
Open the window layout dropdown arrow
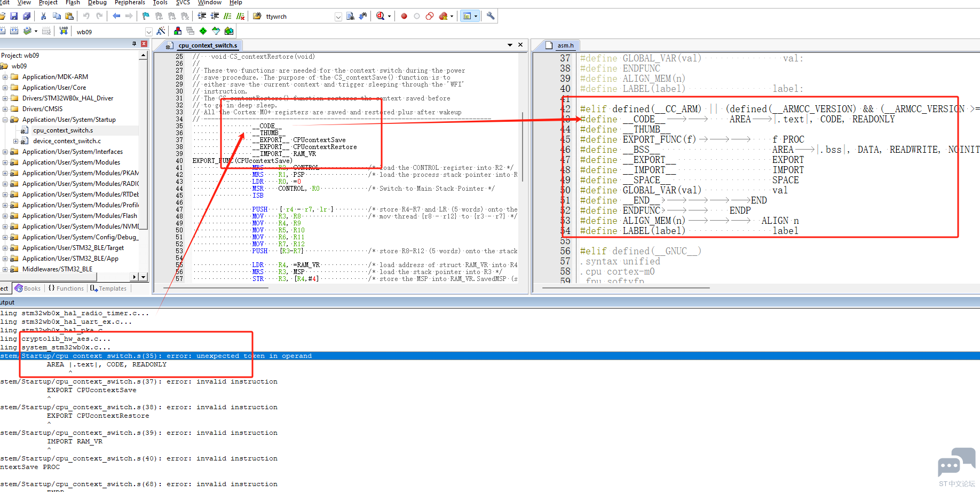click(476, 16)
